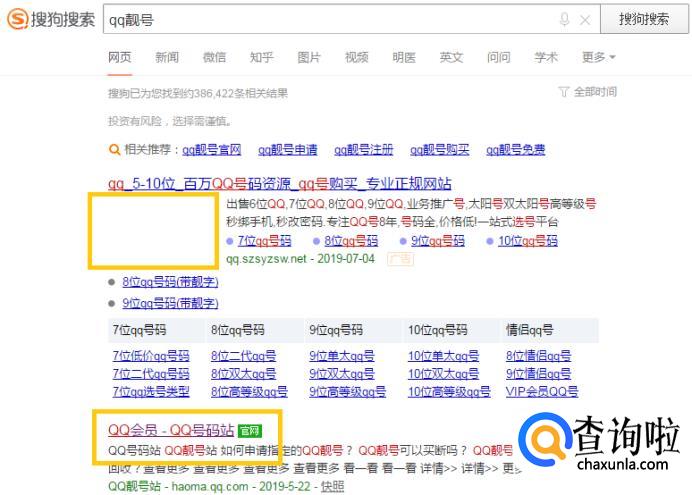This screenshot has width=692, height=495.
Task: Clear the search box with X icon
Action: 585,20
